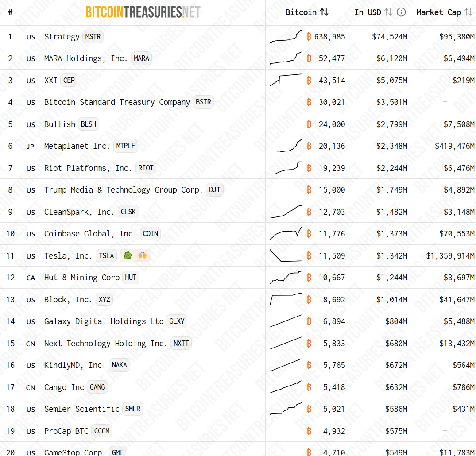The width and height of the screenshot is (476, 456).
Task: Select Strategy's $74,524M USD value
Action: (x=390, y=37)
